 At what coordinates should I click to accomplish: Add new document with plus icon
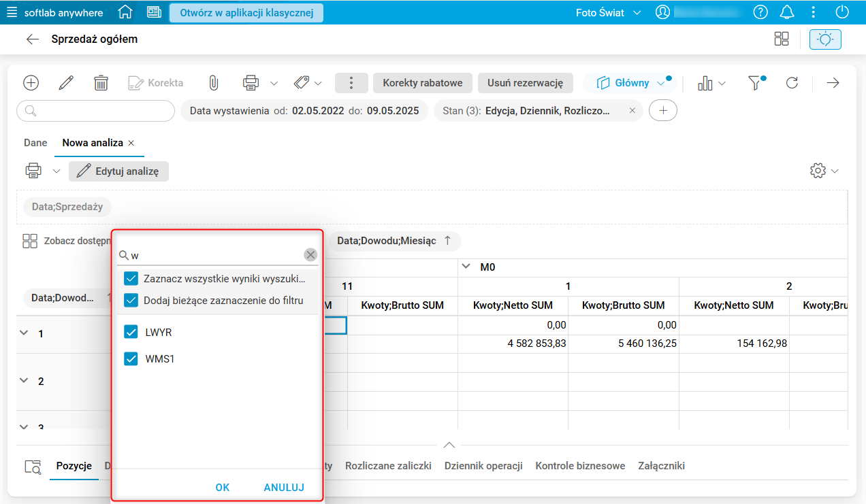[x=31, y=83]
